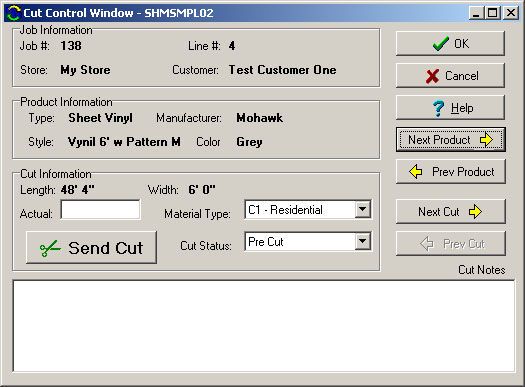This screenshot has width=525, height=387.
Task: Open Help with the question mark button
Action: 450,108
